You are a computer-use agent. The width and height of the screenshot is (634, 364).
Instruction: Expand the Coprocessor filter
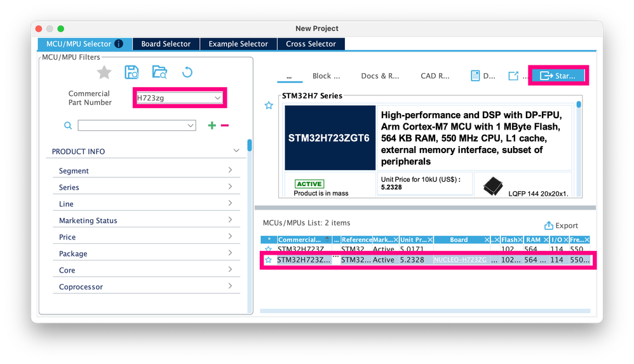pyautogui.click(x=230, y=286)
